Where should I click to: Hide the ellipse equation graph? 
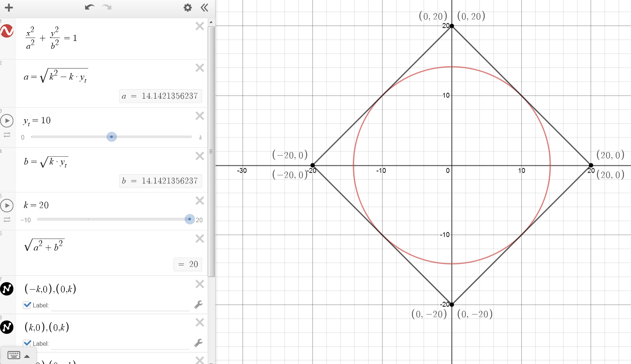(7, 31)
